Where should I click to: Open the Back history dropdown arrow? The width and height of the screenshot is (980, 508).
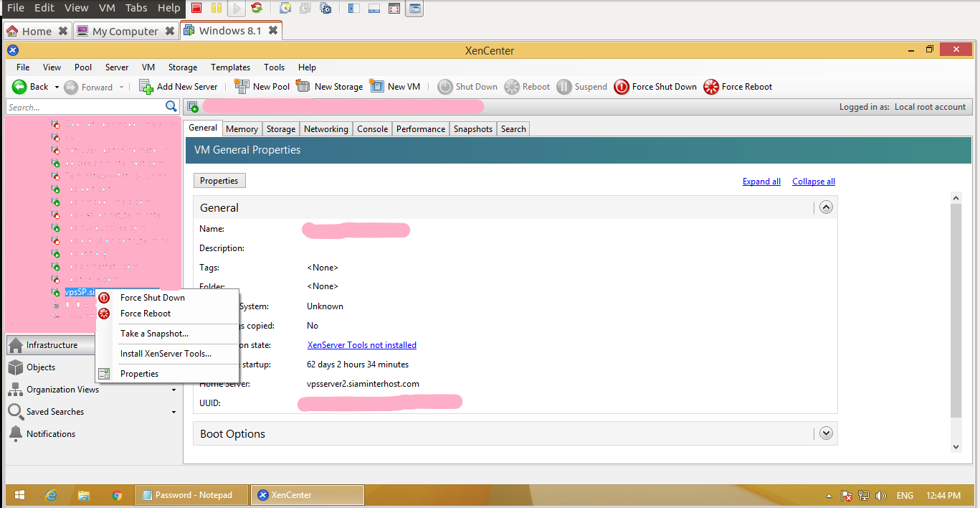57,88
